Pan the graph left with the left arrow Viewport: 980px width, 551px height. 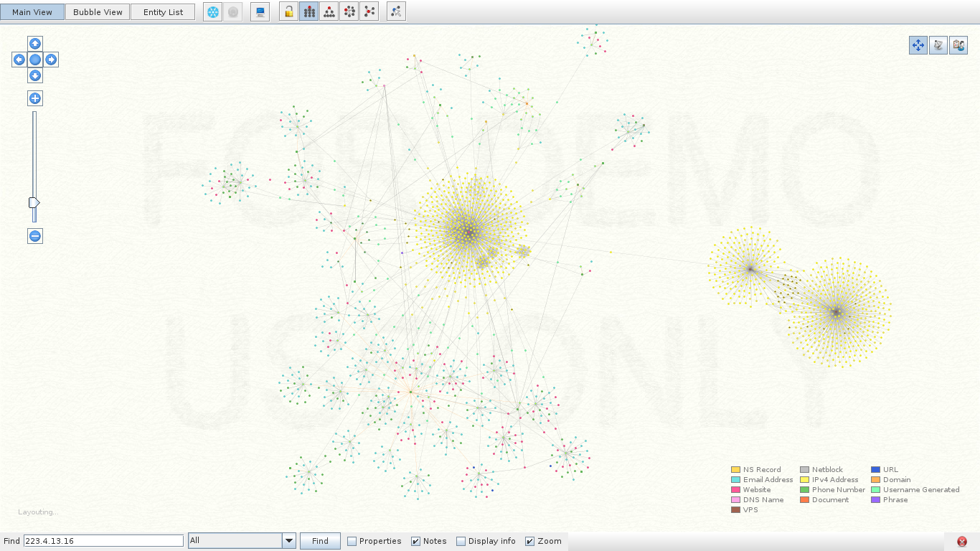tap(19, 60)
